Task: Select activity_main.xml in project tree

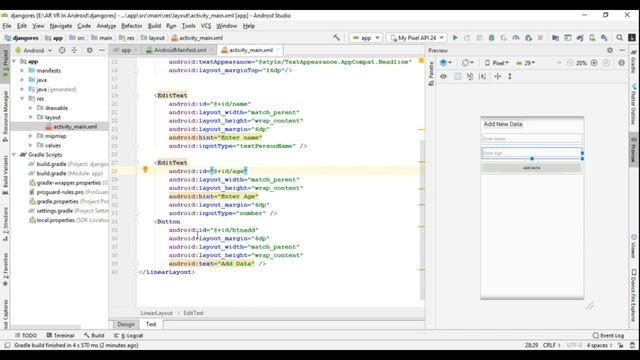Action: click(x=75, y=127)
